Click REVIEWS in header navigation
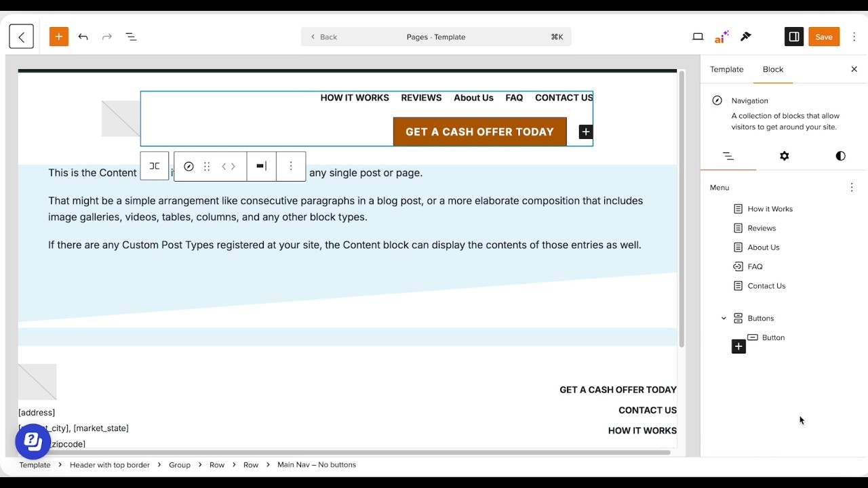Screen dimensions: 868x488 pyautogui.click(x=421, y=98)
